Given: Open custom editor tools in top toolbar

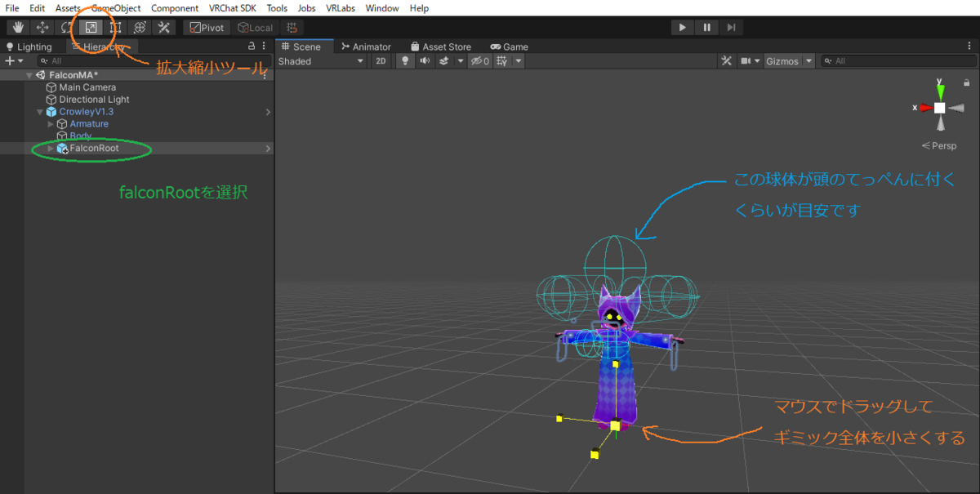Looking at the screenshot, I should coord(163,27).
